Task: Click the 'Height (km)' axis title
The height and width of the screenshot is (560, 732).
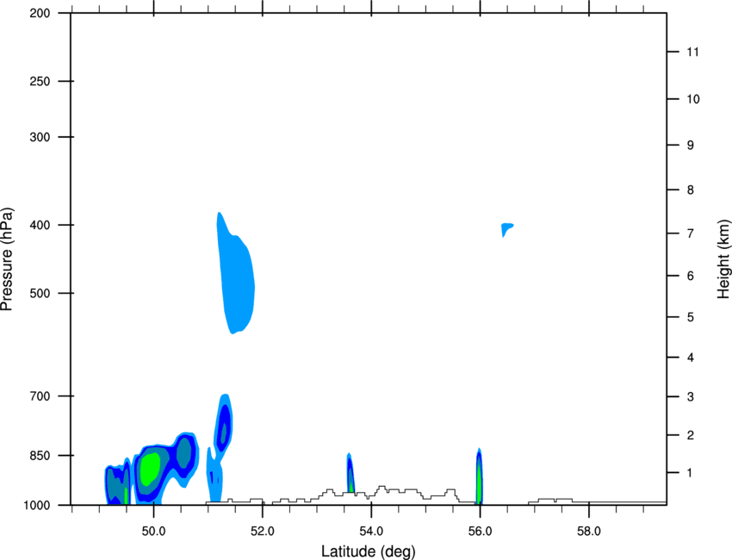Action: [x=723, y=258]
